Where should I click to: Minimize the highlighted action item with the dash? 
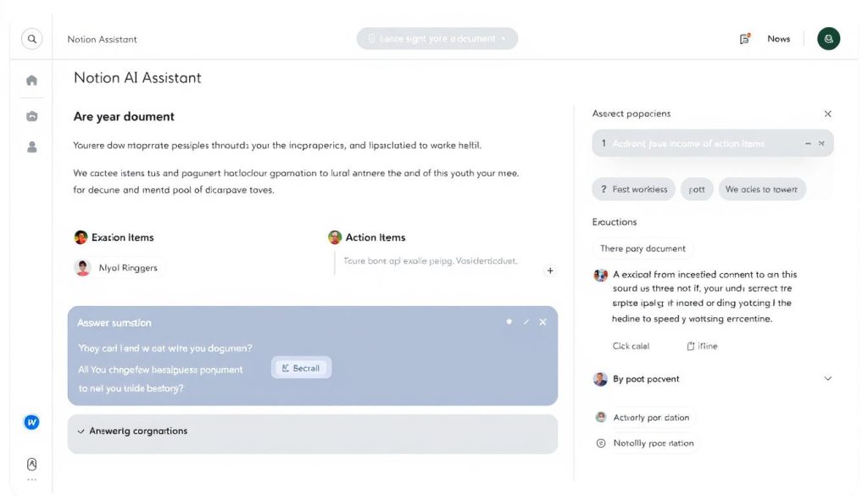(x=808, y=143)
